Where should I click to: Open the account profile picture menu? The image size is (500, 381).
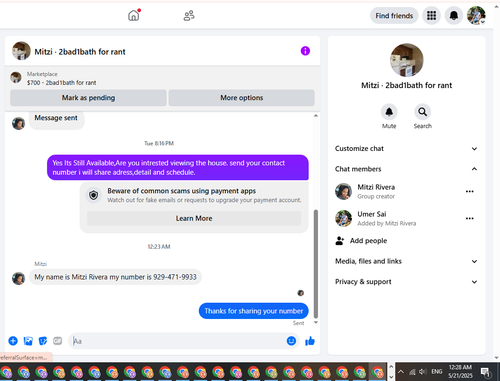476,15
